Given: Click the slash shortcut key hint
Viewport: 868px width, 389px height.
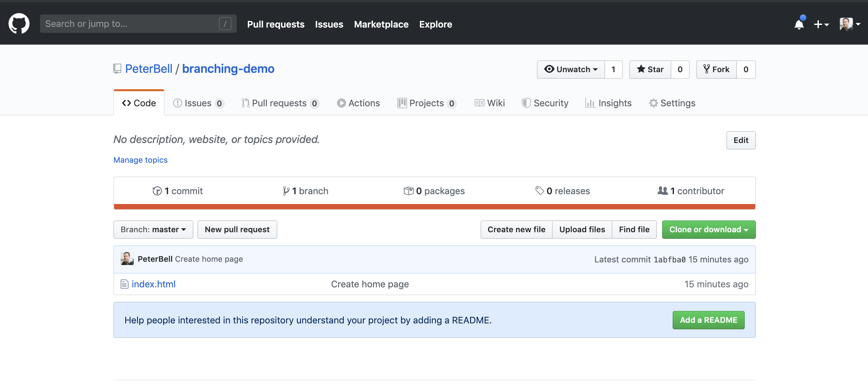Looking at the screenshot, I should (x=225, y=24).
